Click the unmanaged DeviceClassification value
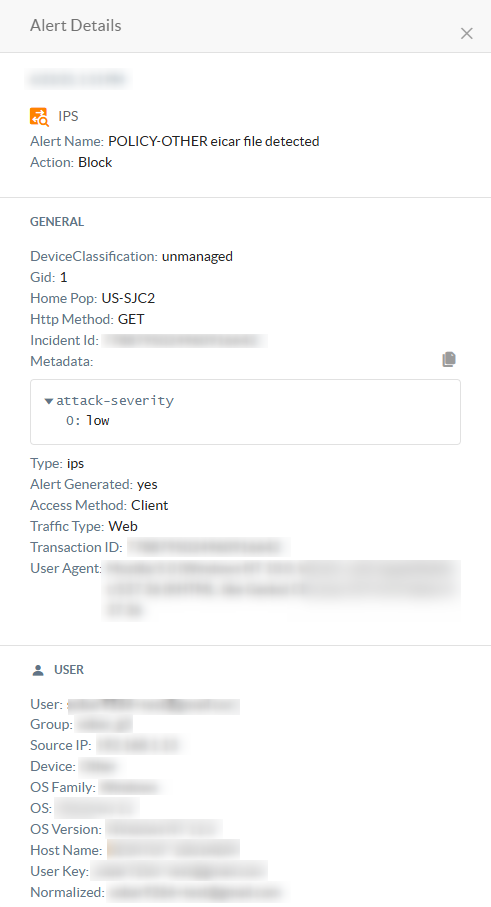Screen dimensions: 491x907 tap(197, 256)
